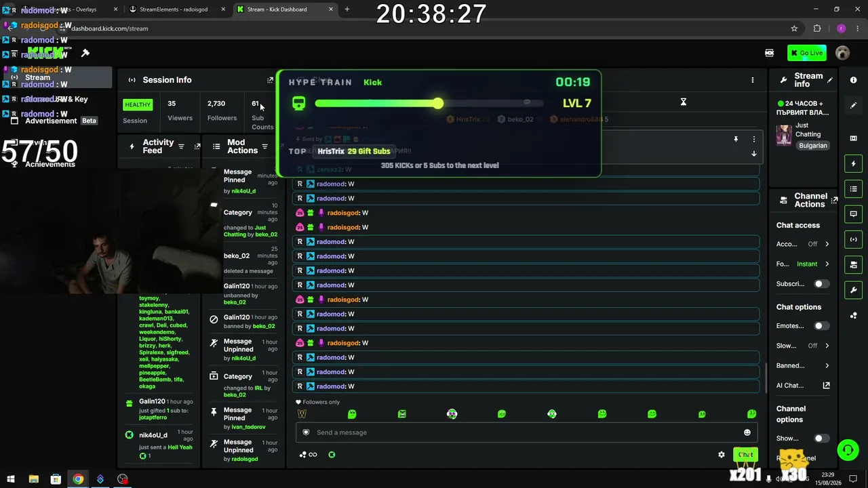The width and height of the screenshot is (868, 488).
Task: Open AI Chat external link
Action: pyautogui.click(x=827, y=386)
